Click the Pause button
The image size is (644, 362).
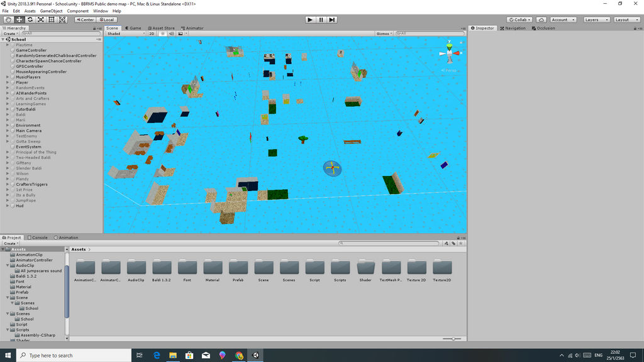(x=321, y=19)
